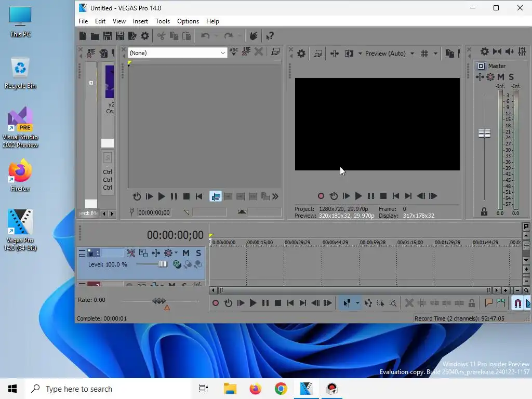This screenshot has width=532, height=399.
Task: Open the Help menu
Action: [212, 21]
